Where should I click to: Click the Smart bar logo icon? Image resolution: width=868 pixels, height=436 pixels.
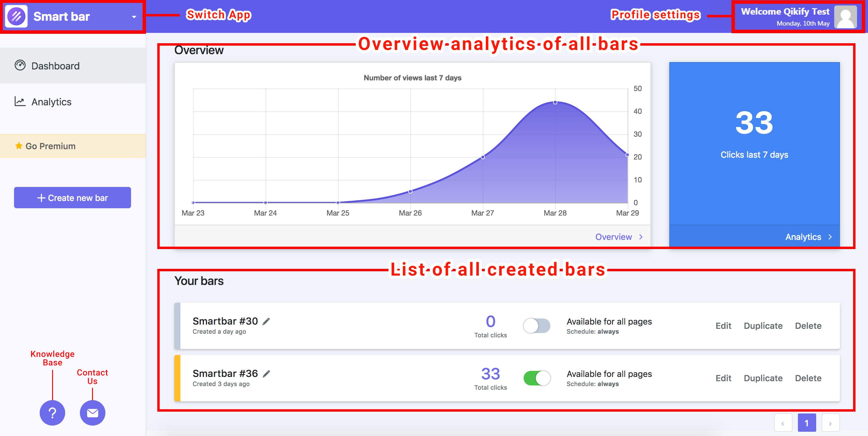16,16
